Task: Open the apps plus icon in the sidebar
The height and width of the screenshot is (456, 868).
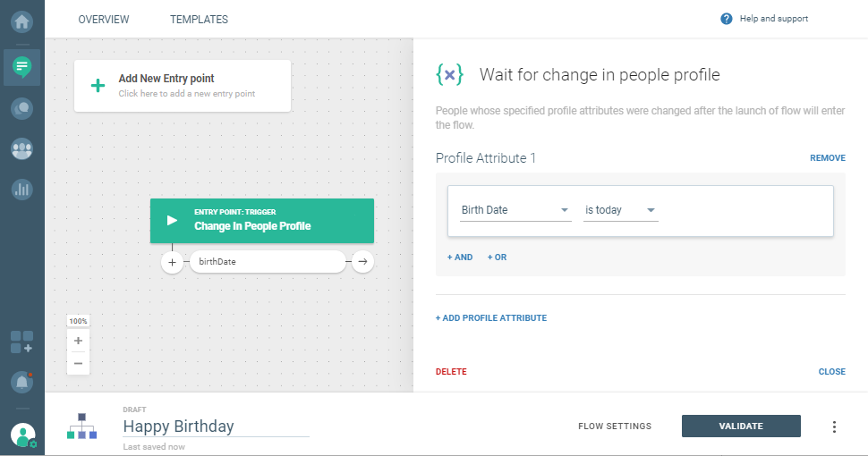Action: [x=21, y=342]
